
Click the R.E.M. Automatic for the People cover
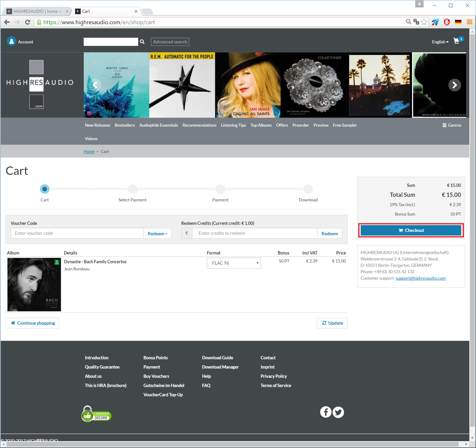pos(182,85)
